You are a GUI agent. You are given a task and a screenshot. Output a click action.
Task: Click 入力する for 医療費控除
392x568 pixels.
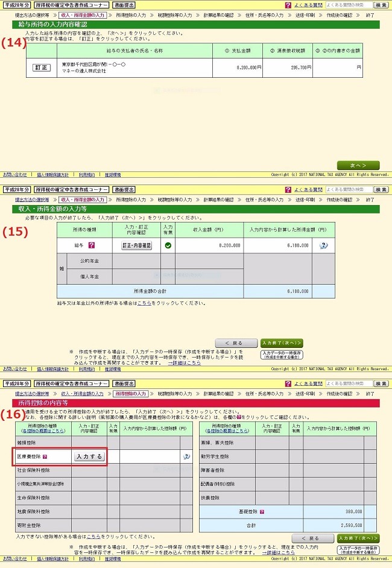89,456
